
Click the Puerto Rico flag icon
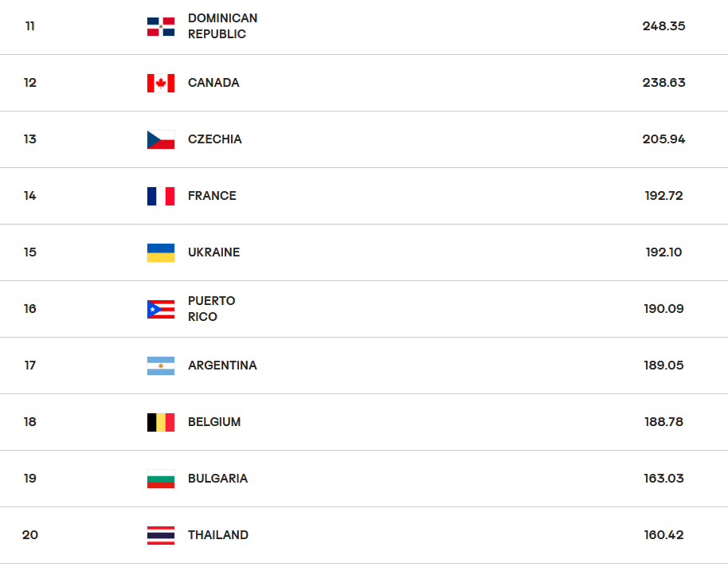[161, 309]
